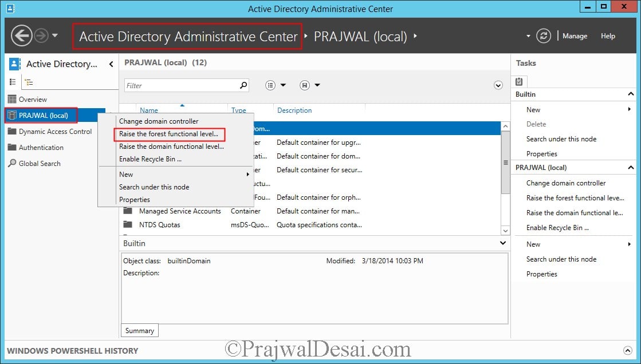
Task: Open New submenu in the context menu
Action: coord(176,175)
